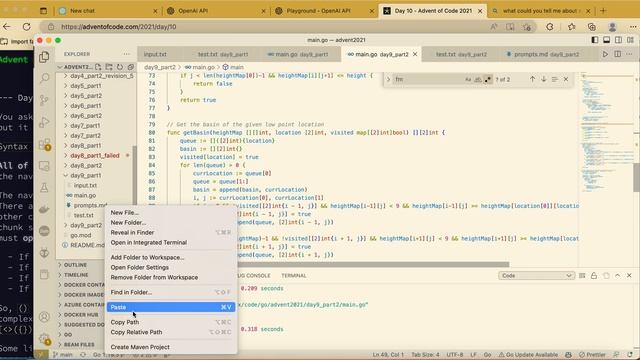This screenshot has height=360, width=640.
Task: Close the find widget
Action: (x=566, y=79)
